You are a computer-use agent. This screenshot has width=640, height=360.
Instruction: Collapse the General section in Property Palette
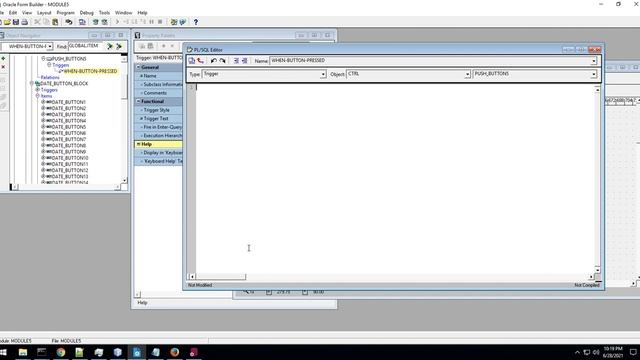138,67
